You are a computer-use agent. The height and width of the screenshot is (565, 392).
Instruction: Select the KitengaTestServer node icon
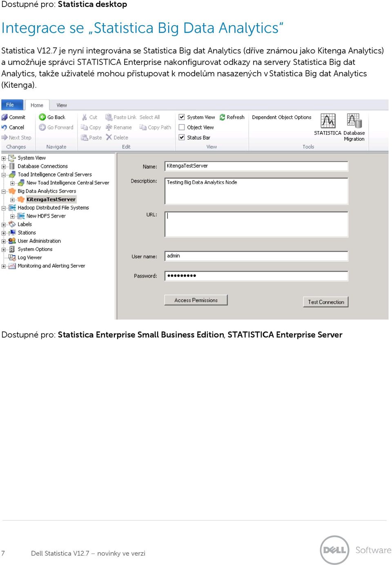point(21,199)
